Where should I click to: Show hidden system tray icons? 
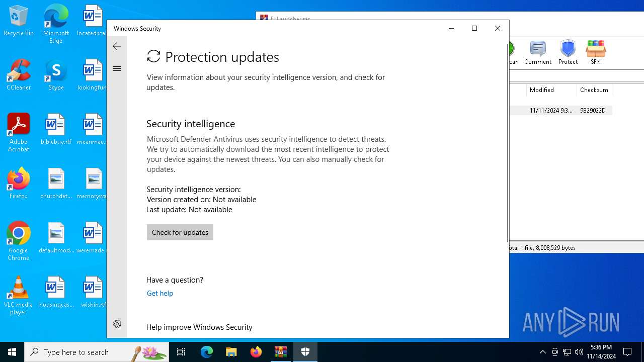point(542,352)
